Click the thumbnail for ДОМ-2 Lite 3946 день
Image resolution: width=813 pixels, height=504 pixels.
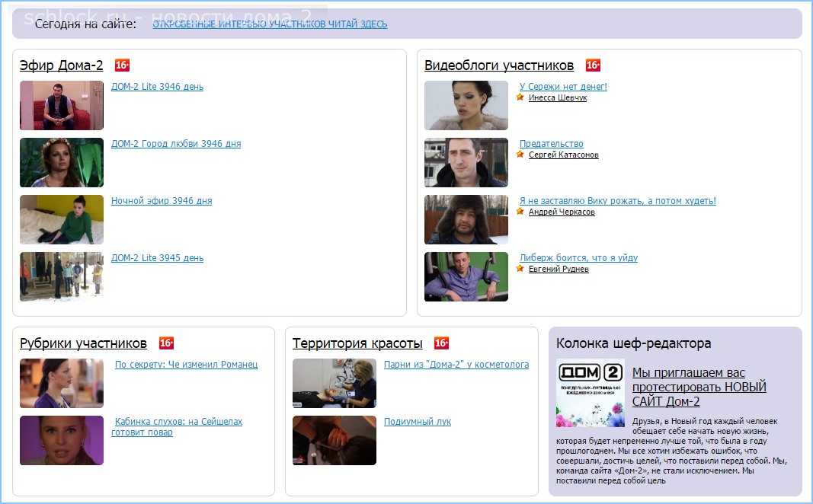click(62, 105)
